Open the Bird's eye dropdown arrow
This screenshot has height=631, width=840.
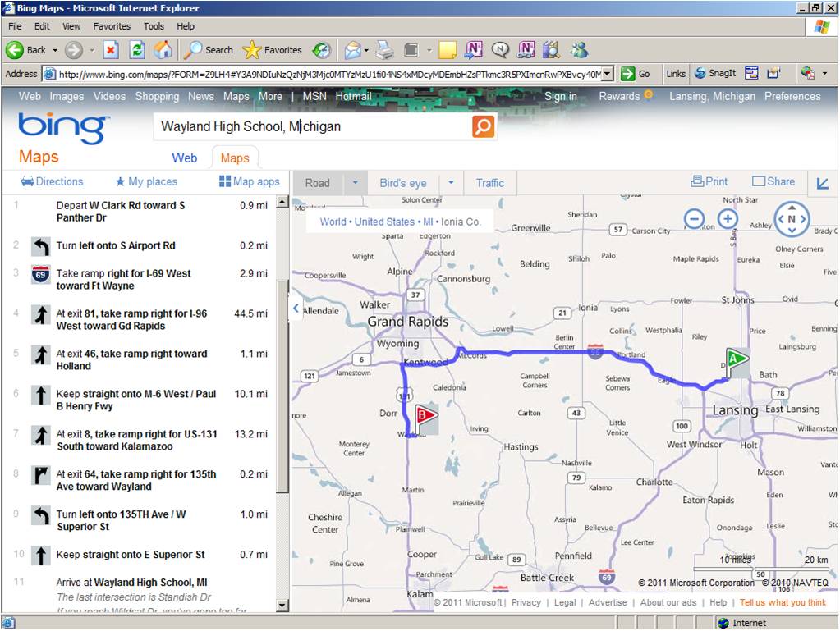pyautogui.click(x=451, y=182)
